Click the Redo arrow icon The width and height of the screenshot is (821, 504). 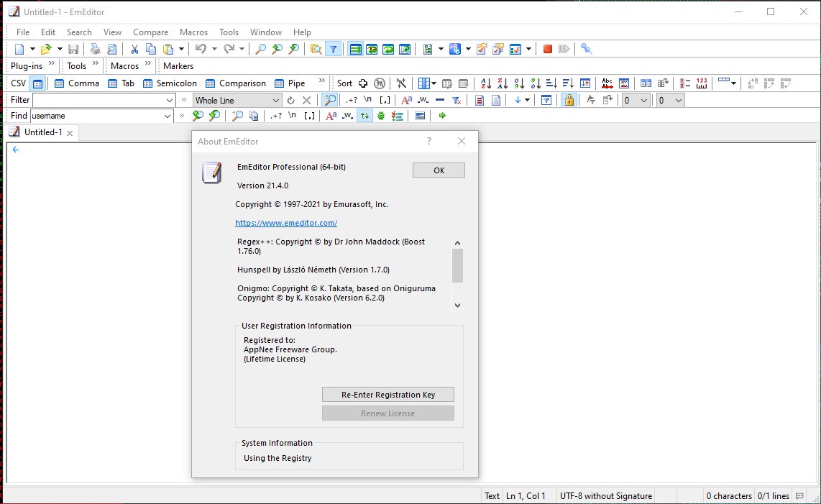click(x=229, y=49)
